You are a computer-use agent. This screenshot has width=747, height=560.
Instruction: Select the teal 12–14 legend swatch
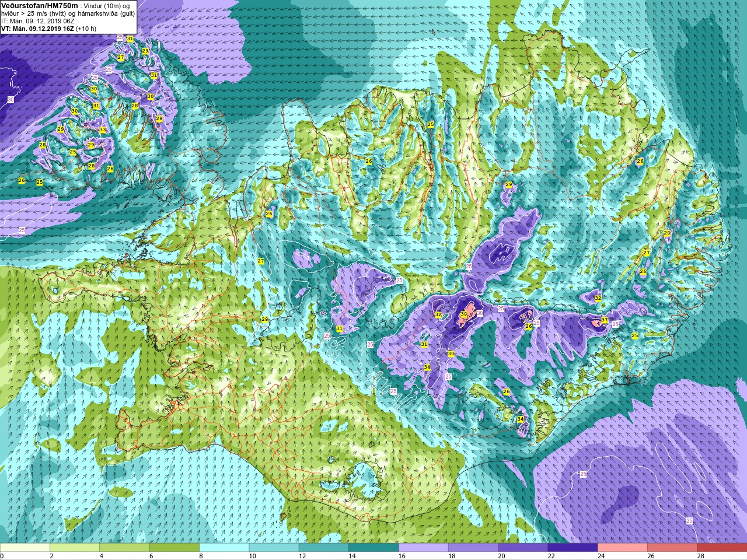coord(324,548)
